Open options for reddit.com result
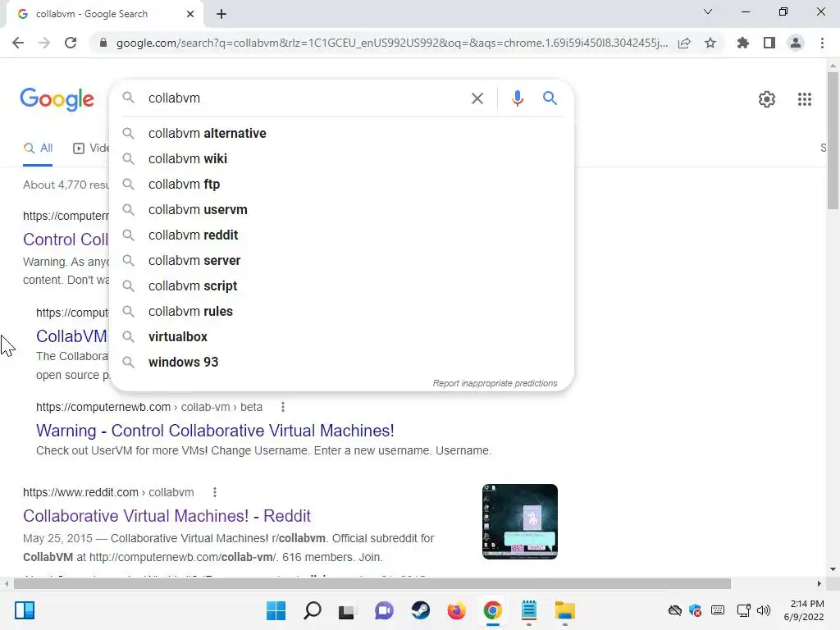 click(x=214, y=492)
